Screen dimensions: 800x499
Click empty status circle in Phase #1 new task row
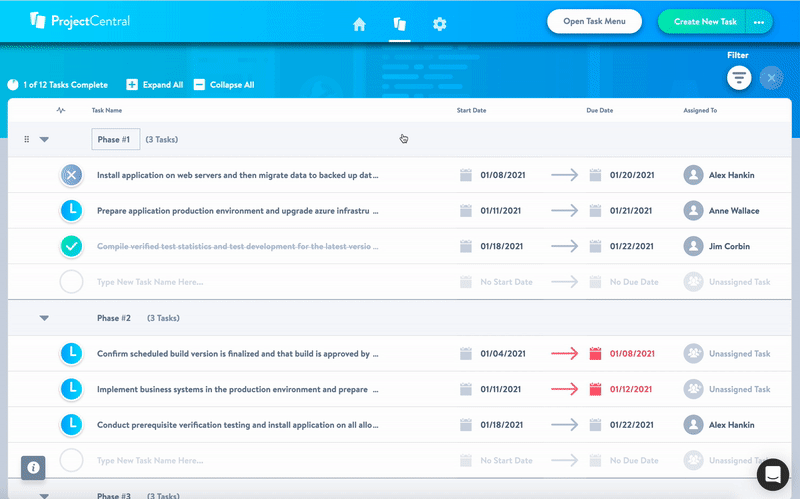71,282
